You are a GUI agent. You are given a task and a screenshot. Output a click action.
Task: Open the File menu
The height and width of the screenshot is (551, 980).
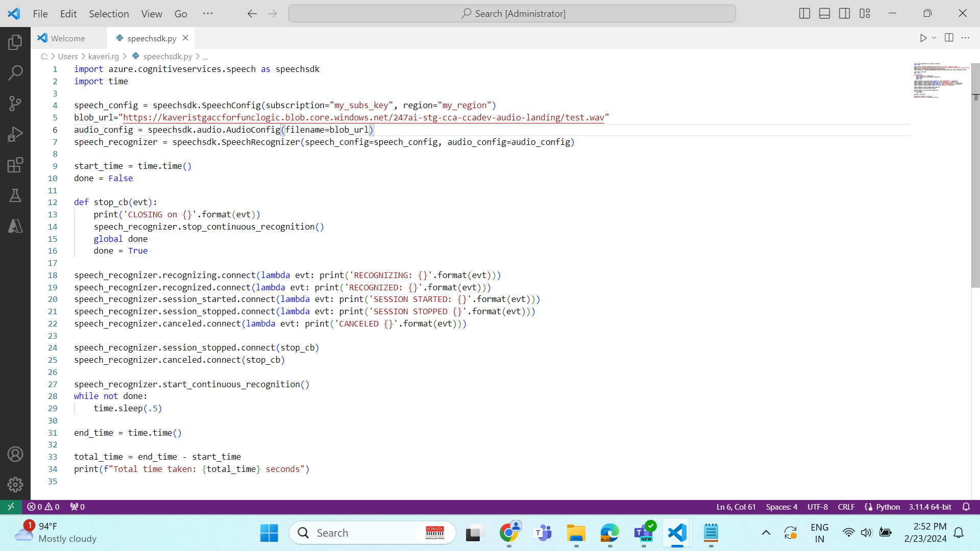click(40, 14)
